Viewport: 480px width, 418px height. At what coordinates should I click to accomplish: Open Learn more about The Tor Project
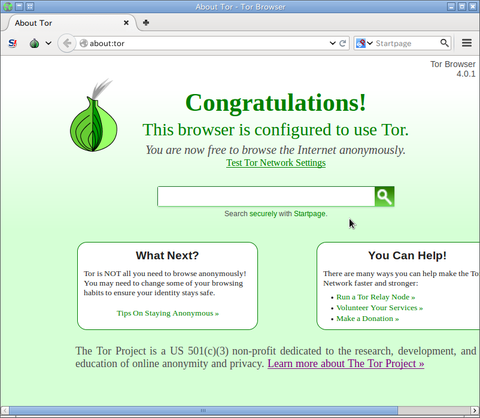point(346,363)
